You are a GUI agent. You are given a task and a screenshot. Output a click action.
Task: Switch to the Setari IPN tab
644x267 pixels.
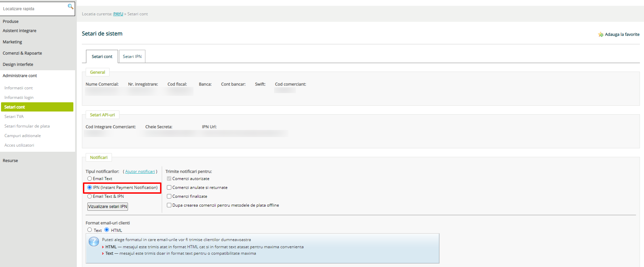[132, 57]
